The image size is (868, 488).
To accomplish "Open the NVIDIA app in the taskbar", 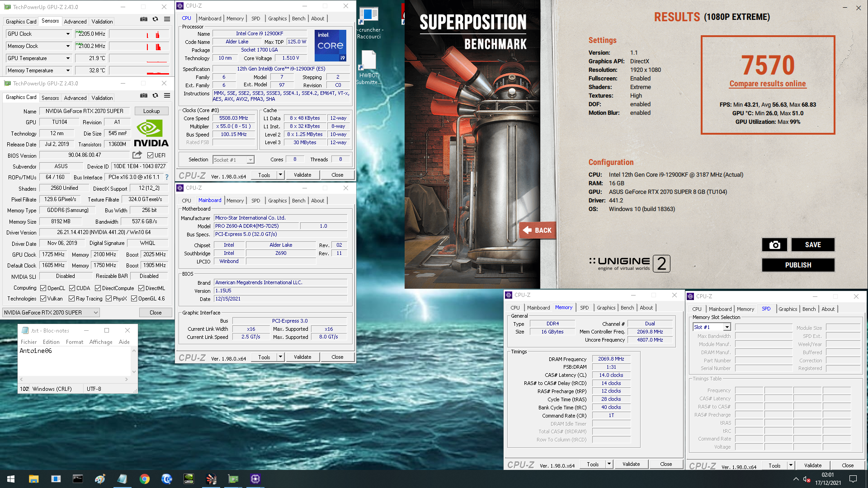I will (x=189, y=479).
